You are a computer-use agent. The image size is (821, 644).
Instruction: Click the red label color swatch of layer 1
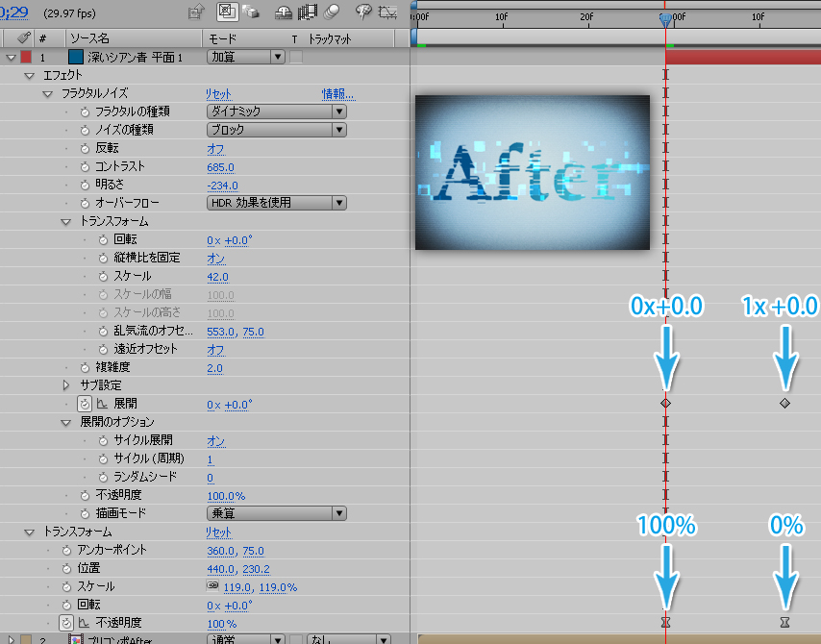26,57
